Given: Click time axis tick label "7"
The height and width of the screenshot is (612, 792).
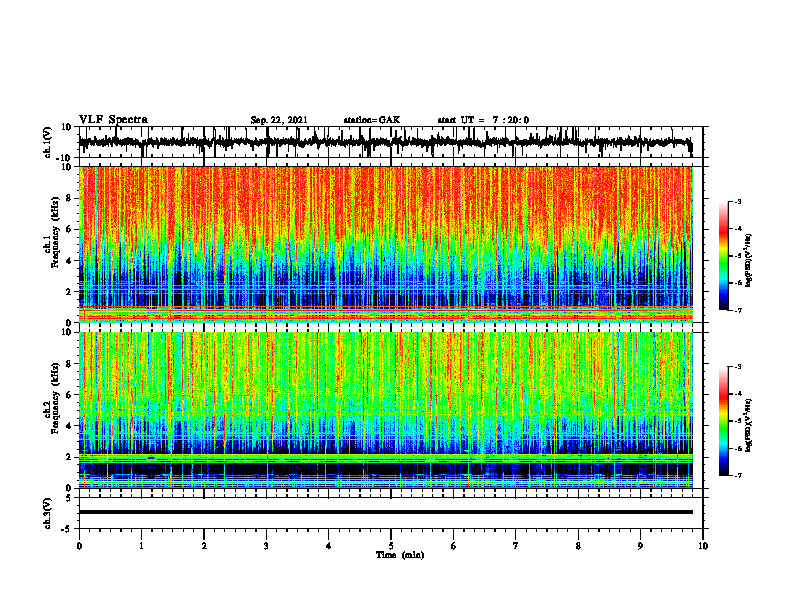Looking at the screenshot, I should click(x=516, y=546).
